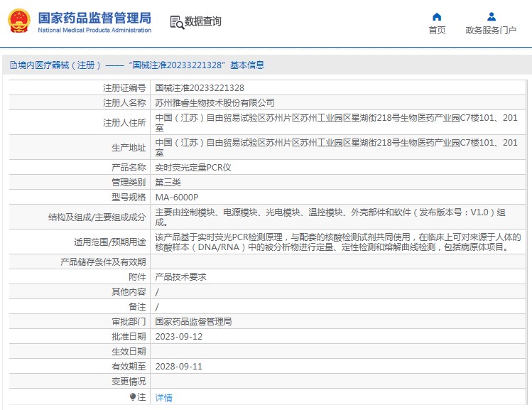This screenshot has height=410, width=532.
Task: Click management category 第三类
Action: point(168,182)
